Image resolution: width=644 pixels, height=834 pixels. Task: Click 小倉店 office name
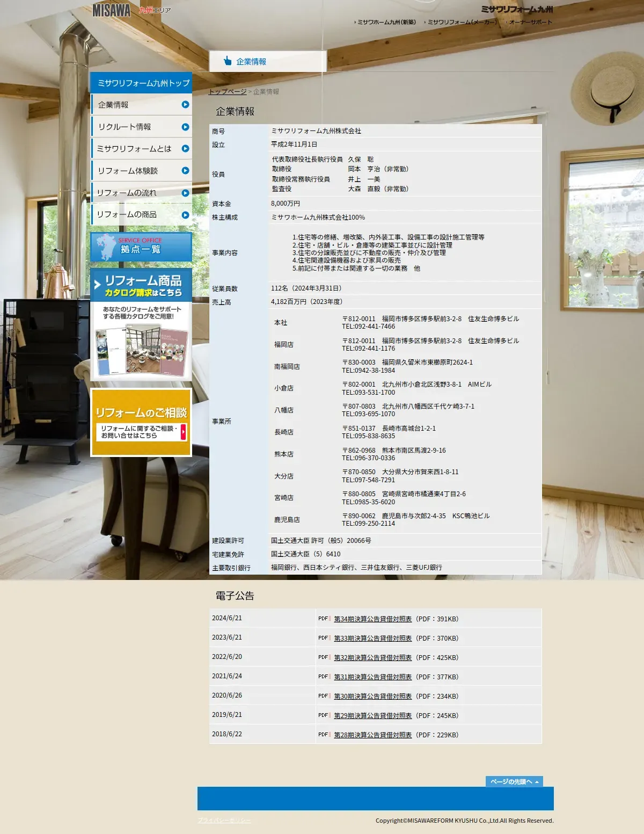[284, 388]
